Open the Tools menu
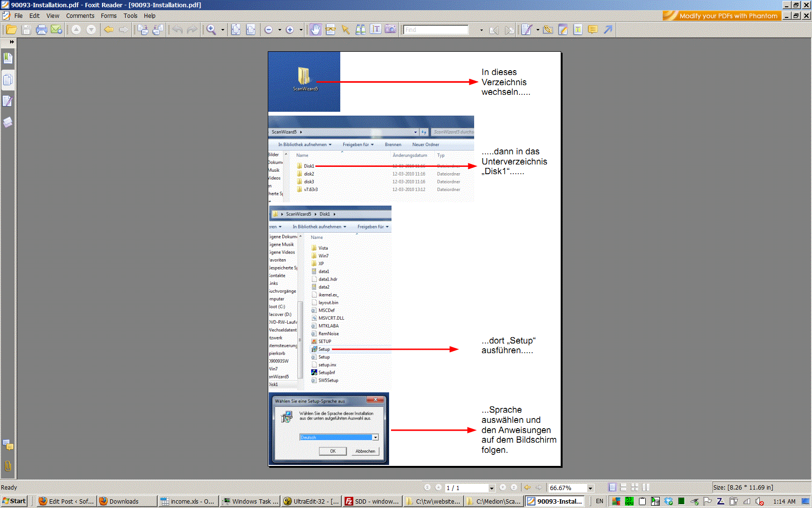 [130, 16]
